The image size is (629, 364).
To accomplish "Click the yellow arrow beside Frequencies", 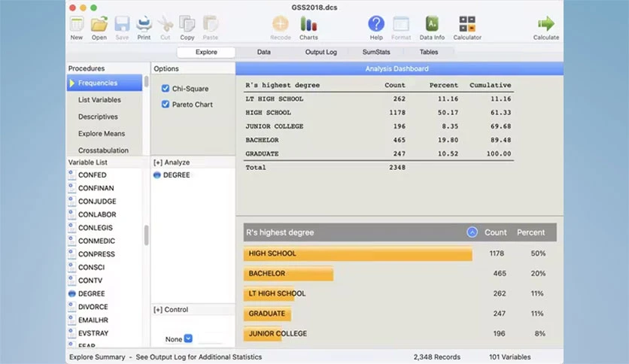I will [x=72, y=83].
